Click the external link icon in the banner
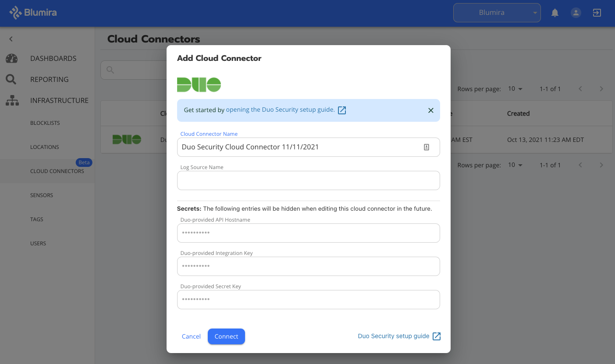This screenshot has width=615, height=364. [x=342, y=110]
